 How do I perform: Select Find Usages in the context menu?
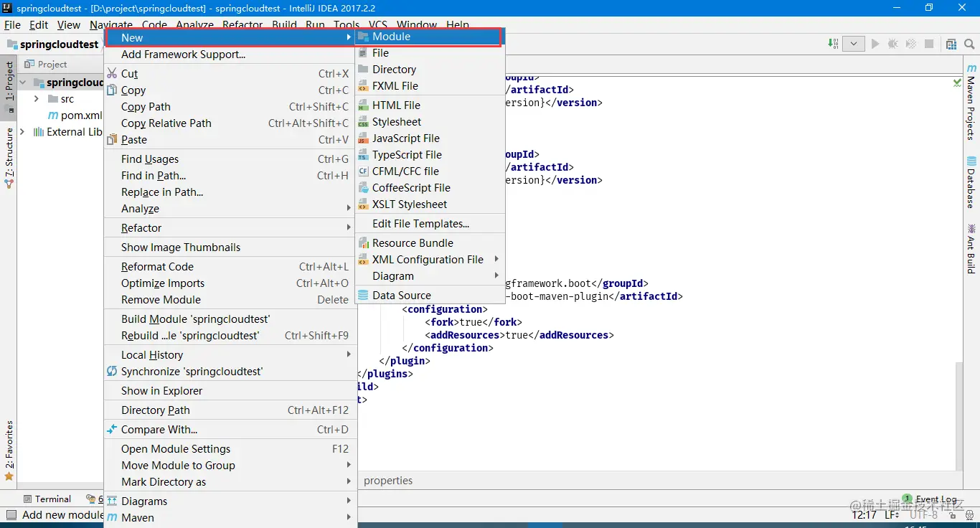click(x=230, y=159)
